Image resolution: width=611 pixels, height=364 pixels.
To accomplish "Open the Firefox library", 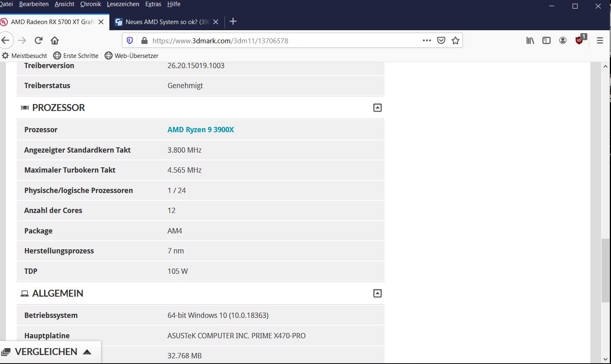I will click(530, 40).
